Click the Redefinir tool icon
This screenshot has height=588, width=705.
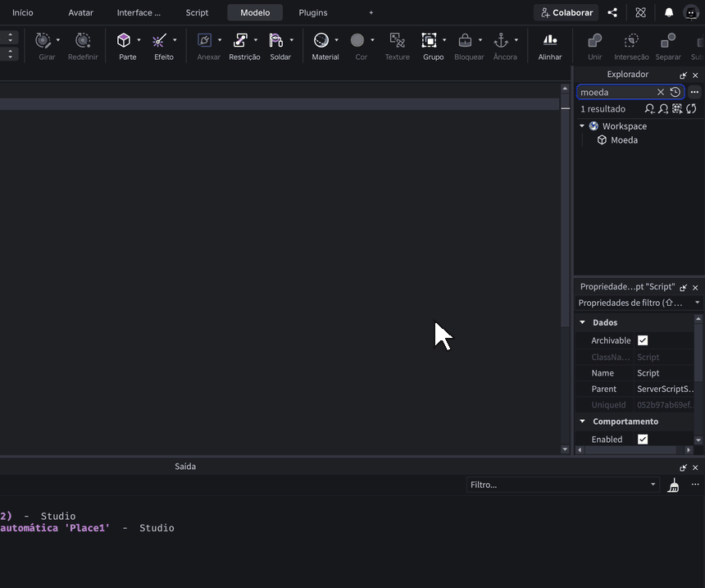coord(83,40)
